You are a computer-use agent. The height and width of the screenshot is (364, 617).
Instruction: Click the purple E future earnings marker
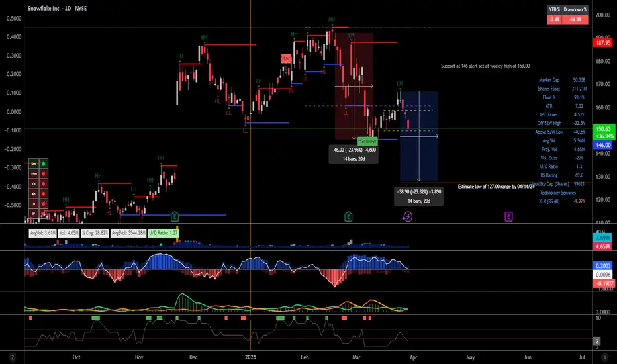tap(508, 216)
